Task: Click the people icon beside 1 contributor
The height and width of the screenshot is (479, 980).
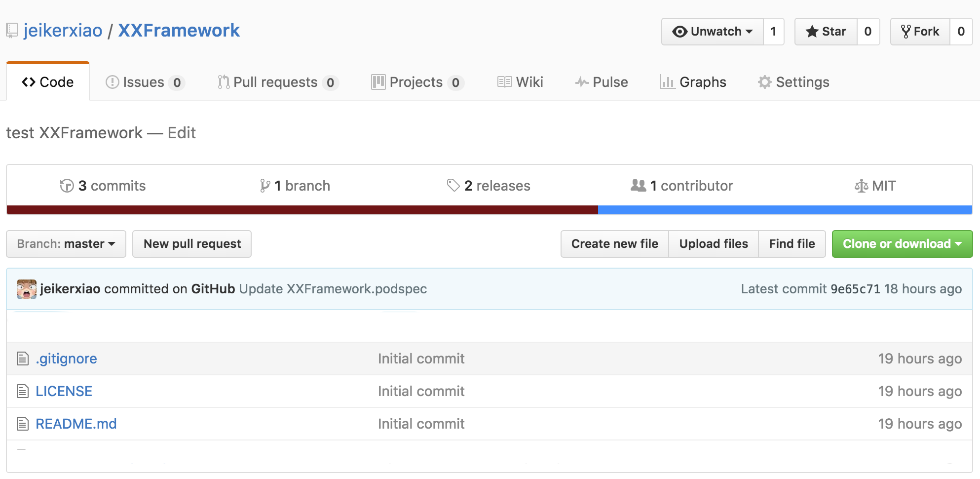Action: 638,185
